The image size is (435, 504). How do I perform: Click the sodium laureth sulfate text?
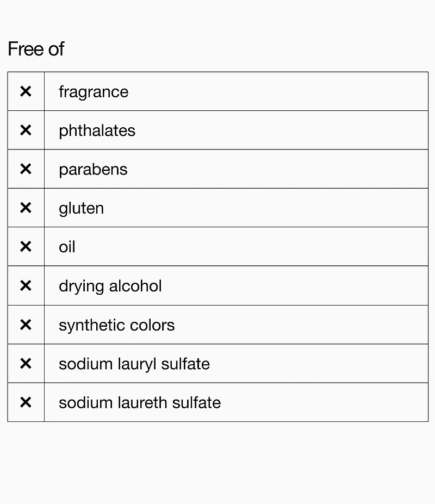(140, 402)
